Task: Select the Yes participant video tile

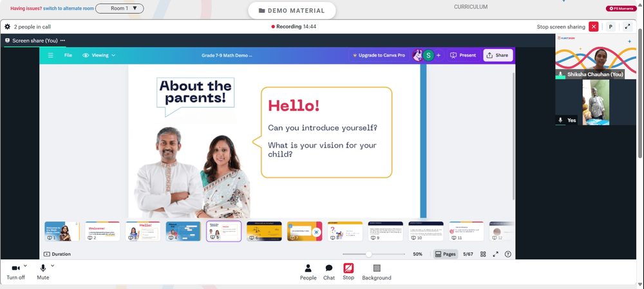Action: pyautogui.click(x=596, y=103)
